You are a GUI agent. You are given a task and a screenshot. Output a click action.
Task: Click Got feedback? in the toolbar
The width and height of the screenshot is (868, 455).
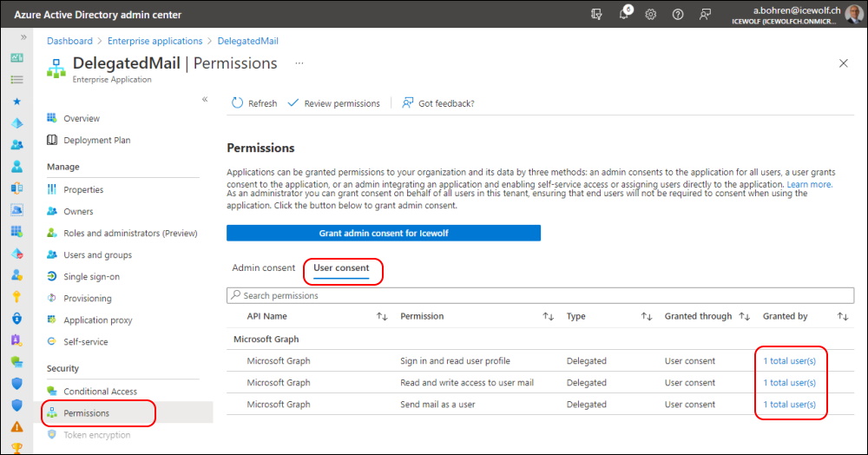(x=437, y=103)
